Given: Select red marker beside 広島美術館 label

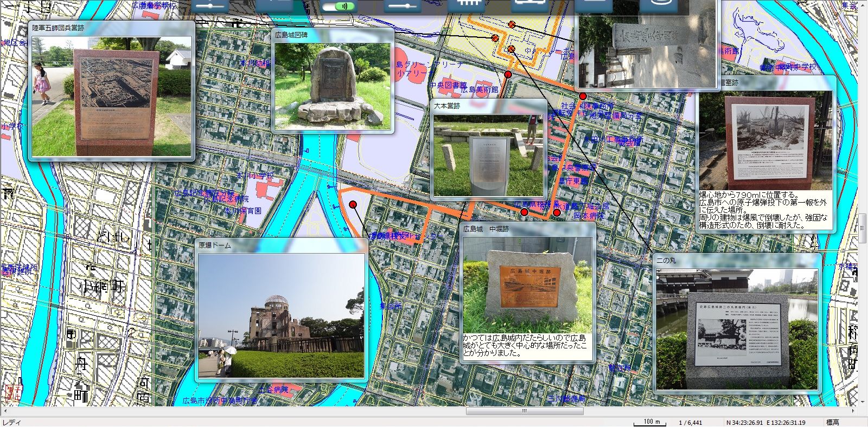Looking at the screenshot, I should coord(508,74).
